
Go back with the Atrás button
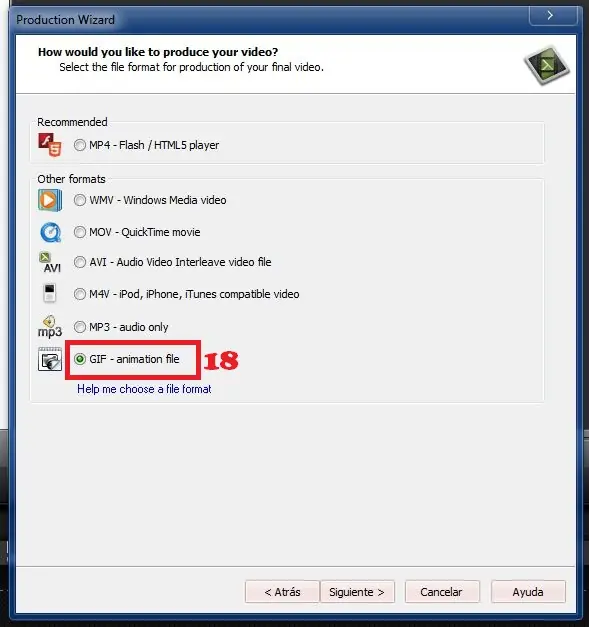282,592
